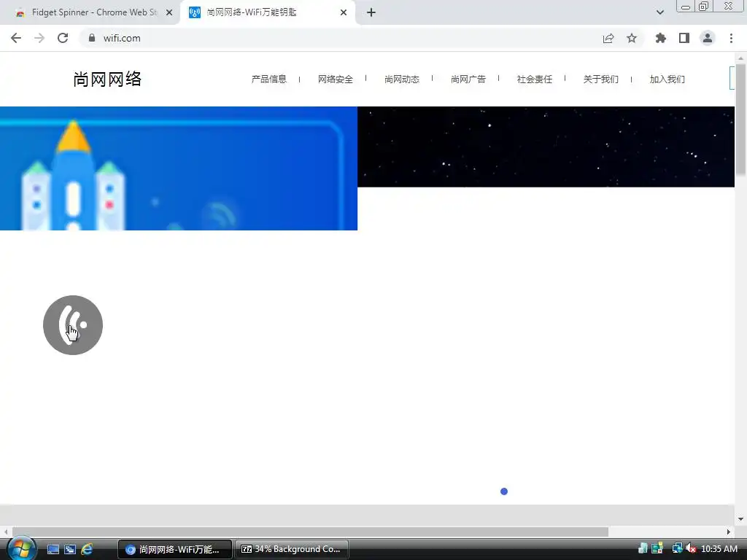Click the 尚网网络 site logo
This screenshot has height=560, width=747.
[x=107, y=79]
